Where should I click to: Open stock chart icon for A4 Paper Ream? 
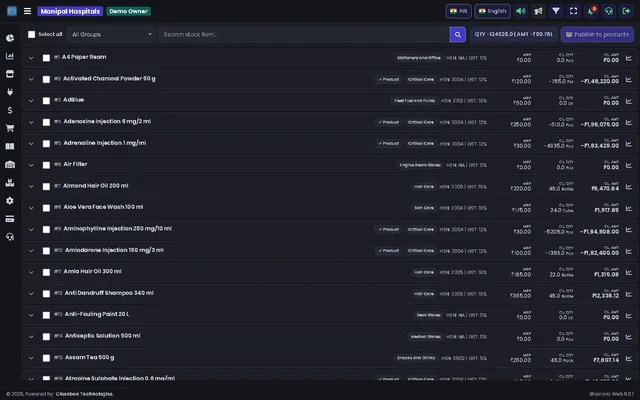point(629,58)
